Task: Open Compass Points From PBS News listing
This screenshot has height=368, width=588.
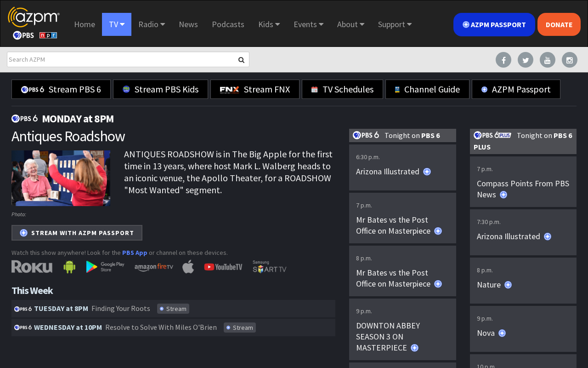Action: click(523, 182)
